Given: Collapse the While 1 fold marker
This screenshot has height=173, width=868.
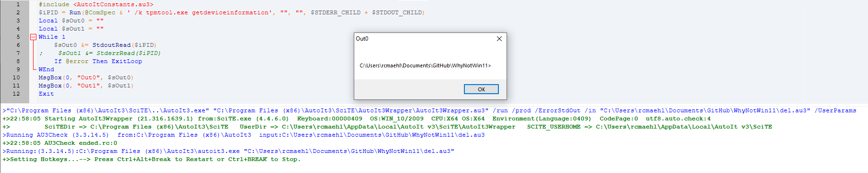Looking at the screenshot, I should pos(33,37).
